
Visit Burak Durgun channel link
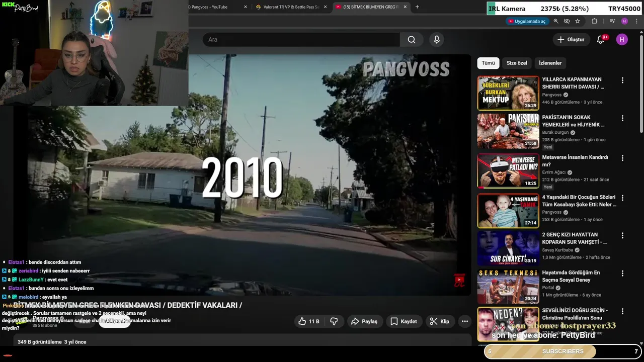555,133
